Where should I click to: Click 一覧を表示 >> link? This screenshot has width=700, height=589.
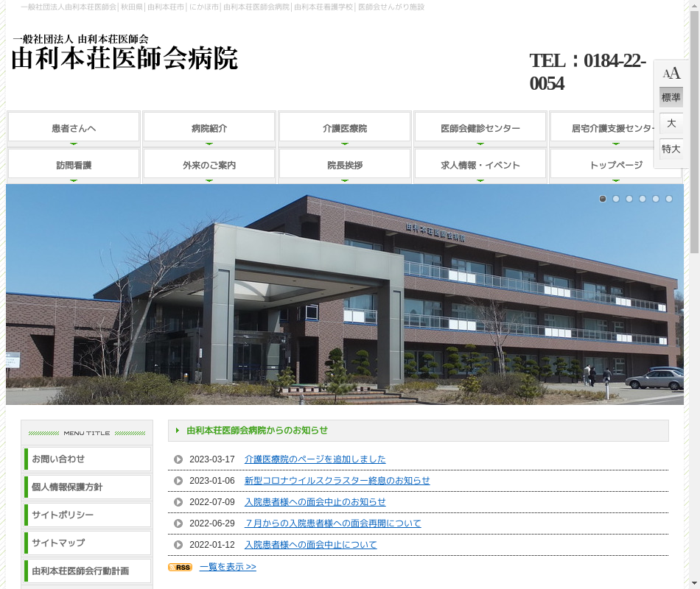[x=228, y=567]
